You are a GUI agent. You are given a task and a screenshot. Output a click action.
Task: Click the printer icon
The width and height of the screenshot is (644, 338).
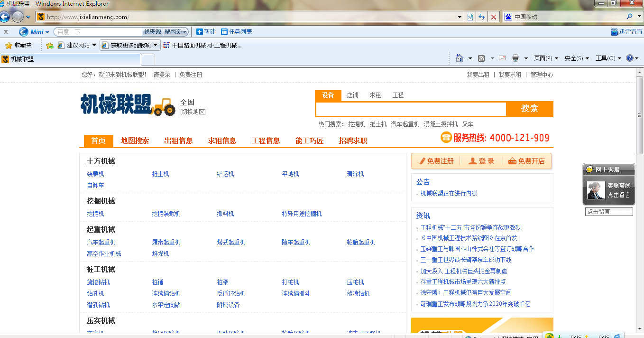pos(515,58)
